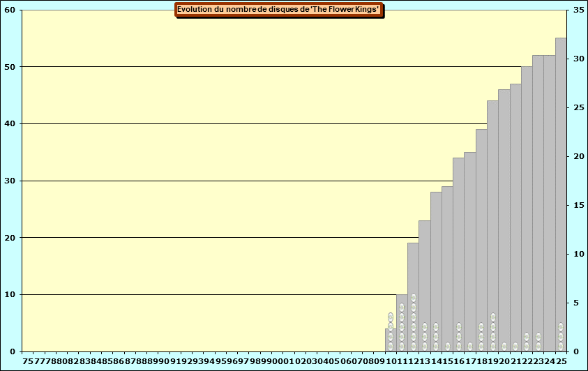Click the topmost disc marker of year 11 stack

[x=402, y=308]
